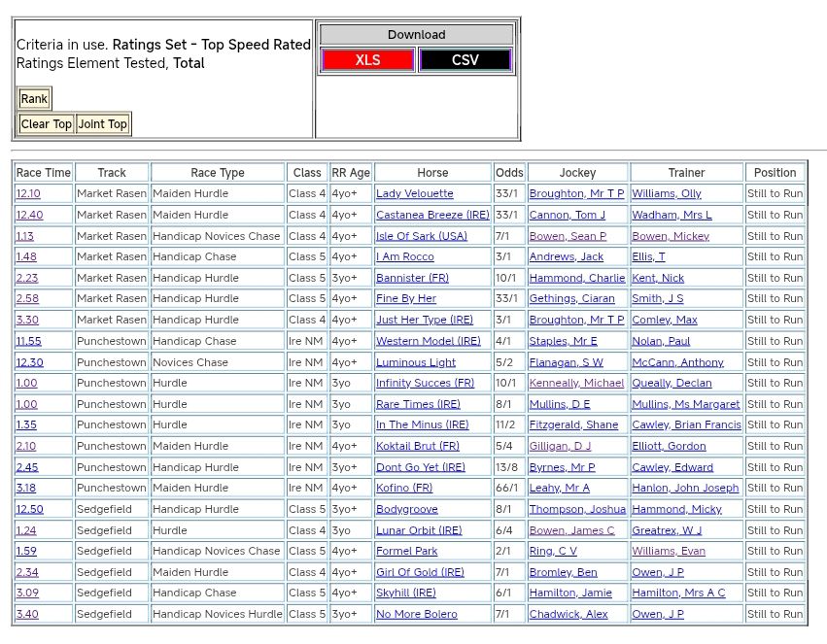The height and width of the screenshot is (644, 827).
Task: Open horse link Koktail Brut (FR)
Action: (418, 447)
